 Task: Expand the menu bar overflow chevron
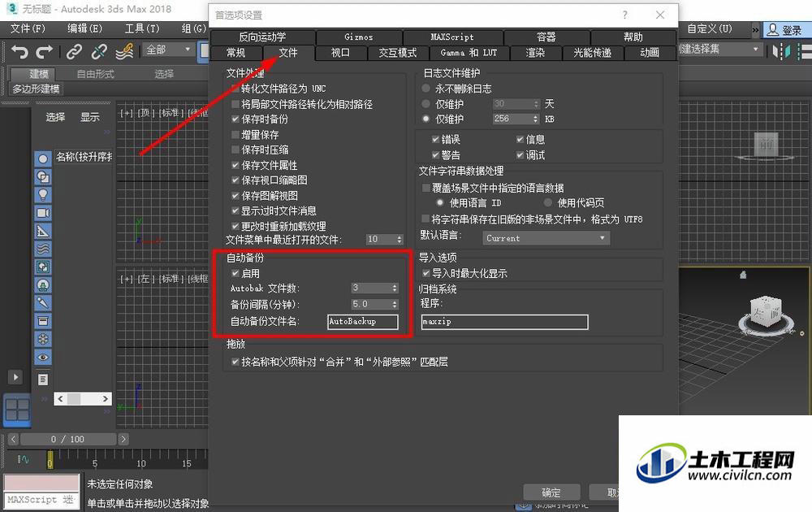tap(755, 30)
